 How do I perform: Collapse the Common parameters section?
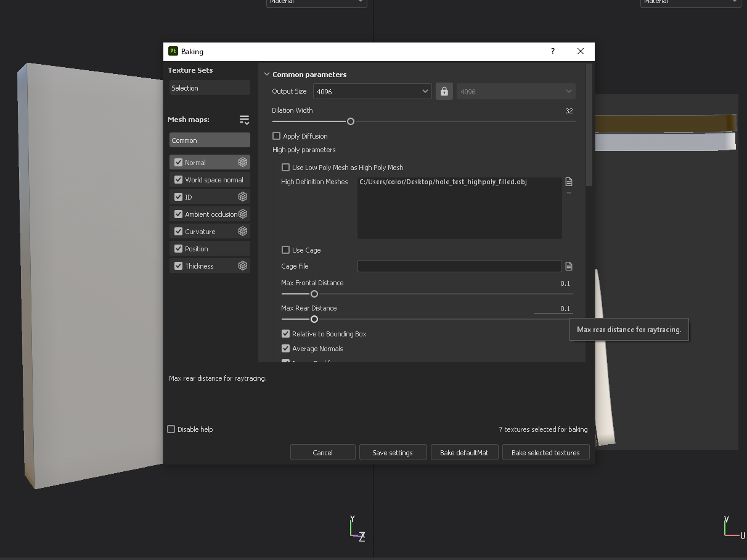pos(267,75)
